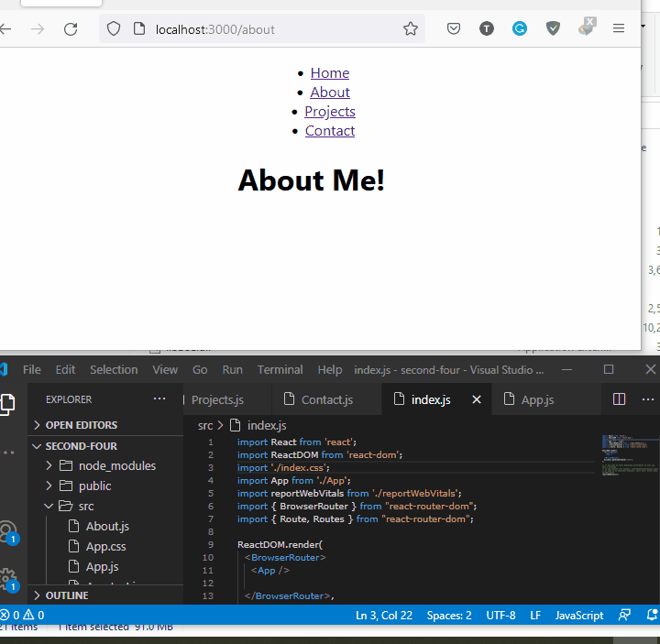Expand the node_modules folder
Viewport: 660px width, 644px height.
[x=105, y=465]
